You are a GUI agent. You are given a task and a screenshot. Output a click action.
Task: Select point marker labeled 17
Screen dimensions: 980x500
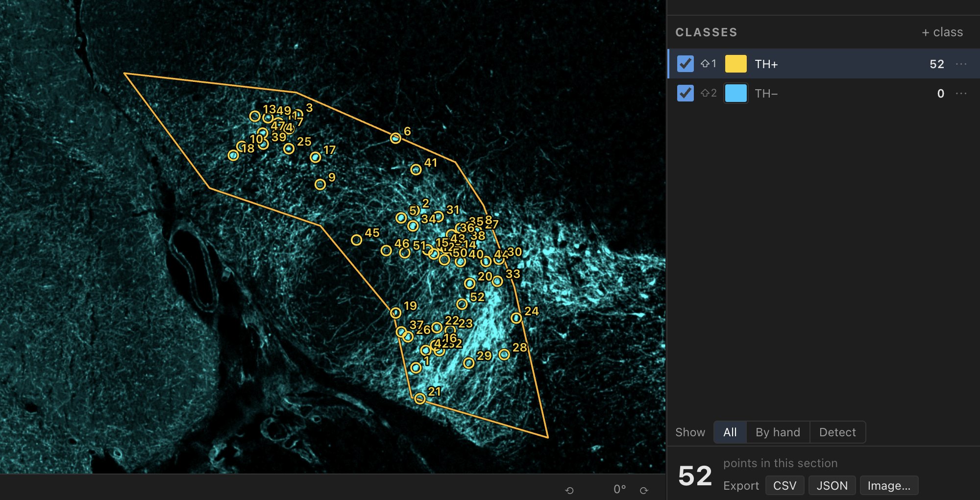click(x=315, y=157)
